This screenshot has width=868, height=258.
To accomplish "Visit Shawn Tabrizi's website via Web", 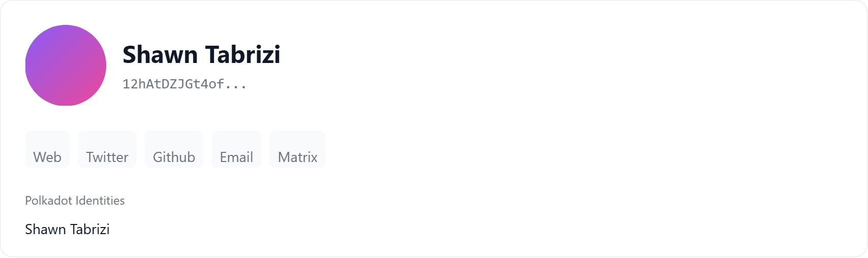I will 47,150.
